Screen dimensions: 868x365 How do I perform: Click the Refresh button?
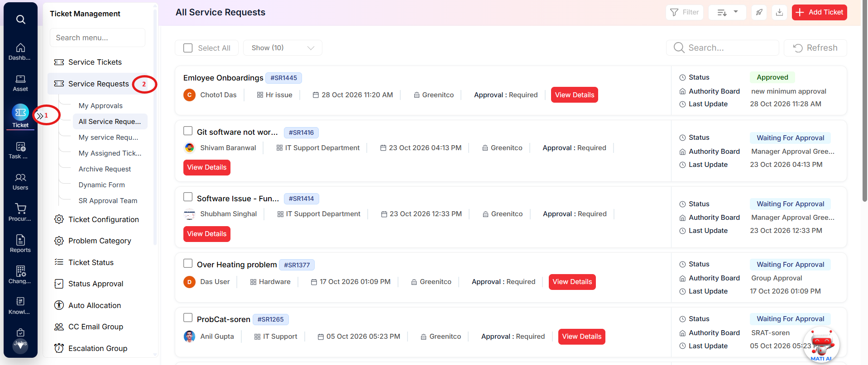point(815,48)
